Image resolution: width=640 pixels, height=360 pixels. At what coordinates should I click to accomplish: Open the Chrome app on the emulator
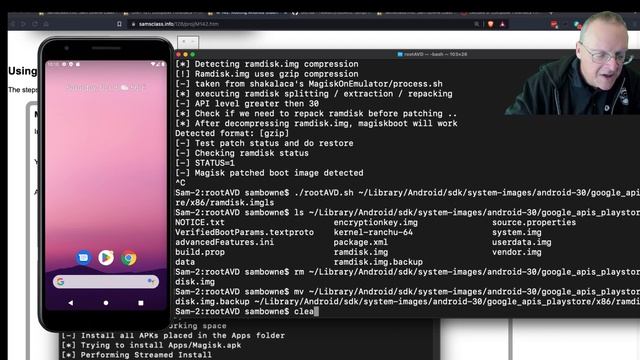pos(129,258)
